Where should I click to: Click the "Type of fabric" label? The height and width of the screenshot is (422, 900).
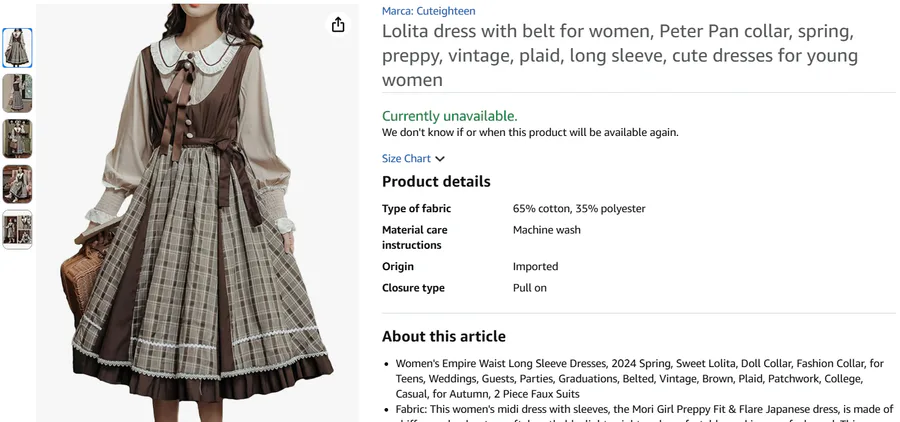[x=416, y=209]
